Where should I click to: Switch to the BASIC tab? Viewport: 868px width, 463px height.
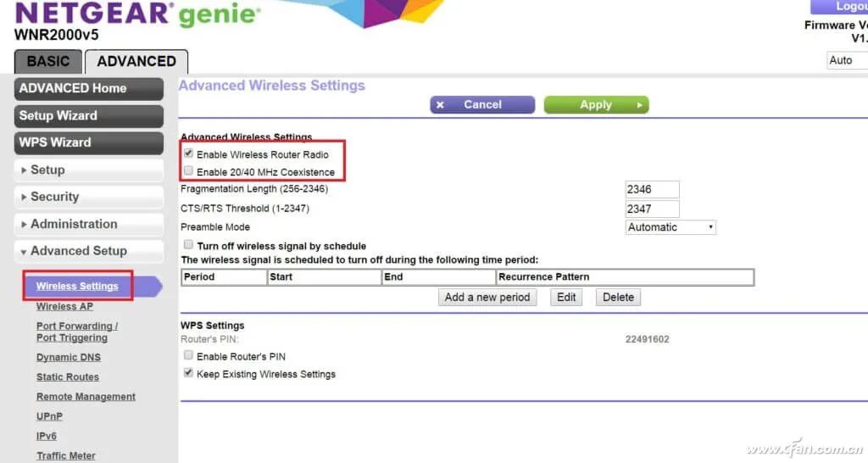48,61
